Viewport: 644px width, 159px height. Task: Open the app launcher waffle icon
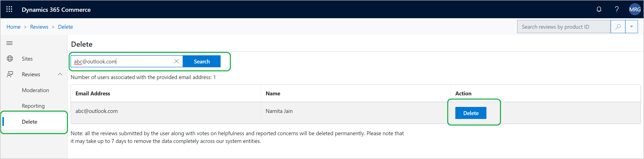pos(9,9)
